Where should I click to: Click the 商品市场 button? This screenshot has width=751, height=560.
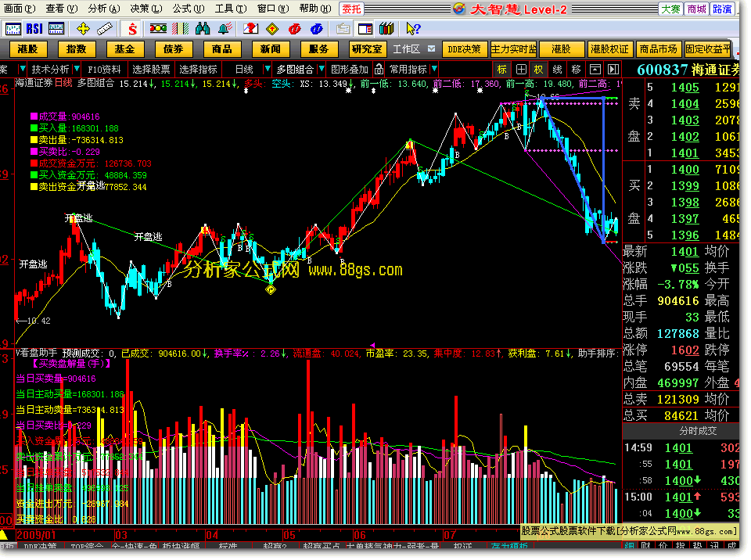[x=658, y=48]
